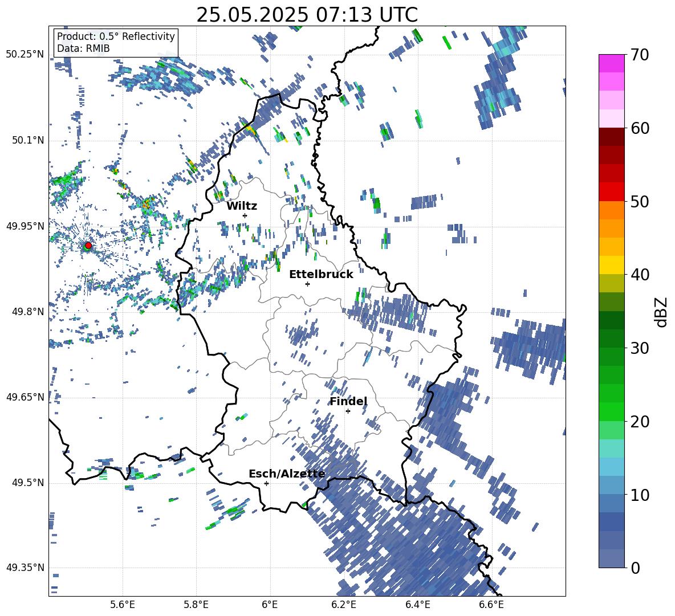Select the Findel city label
675x616 pixels.
click(348, 402)
